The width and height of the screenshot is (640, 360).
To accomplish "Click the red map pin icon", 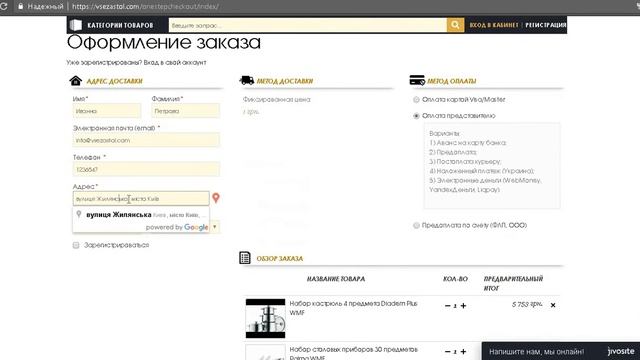I will click(x=216, y=198).
